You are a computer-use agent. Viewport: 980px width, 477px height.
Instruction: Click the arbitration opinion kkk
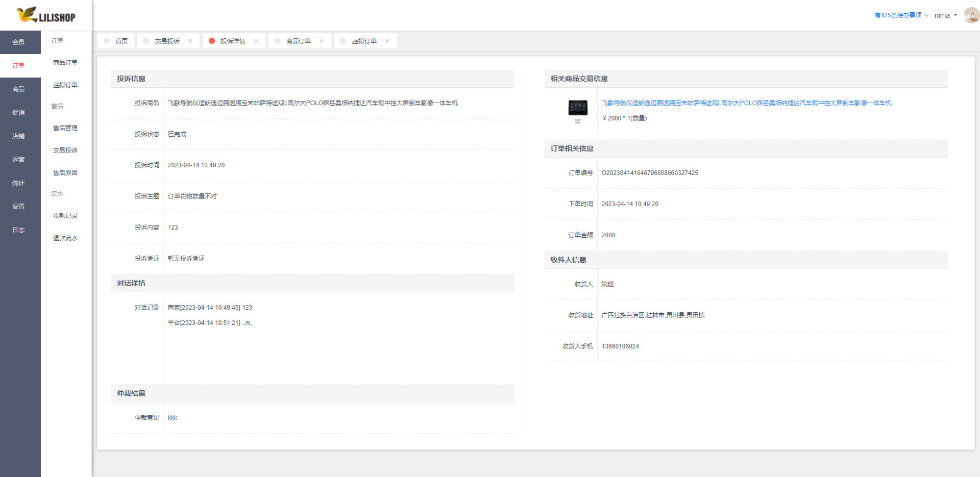(173, 418)
